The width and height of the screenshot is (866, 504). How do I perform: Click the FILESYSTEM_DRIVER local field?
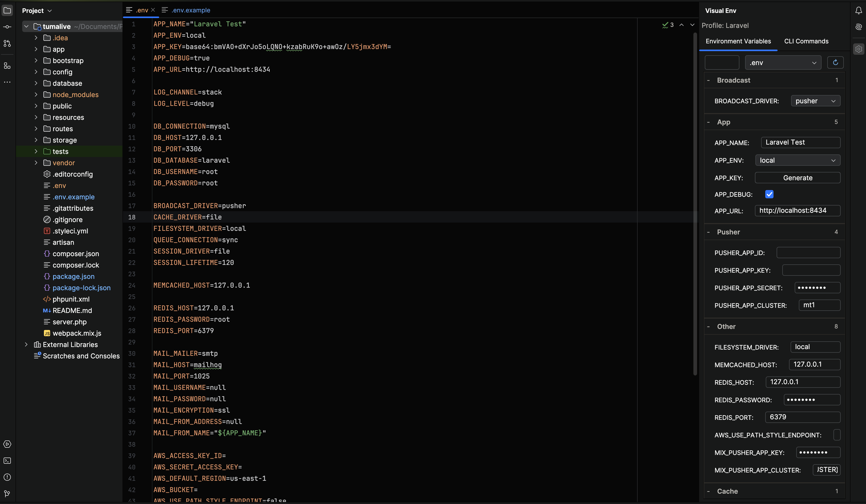coord(815,347)
